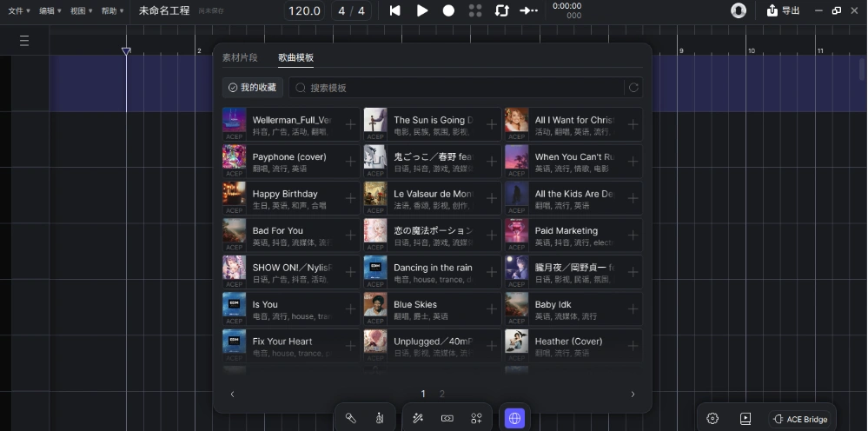Click the record button
868x431 pixels.
pos(448,10)
